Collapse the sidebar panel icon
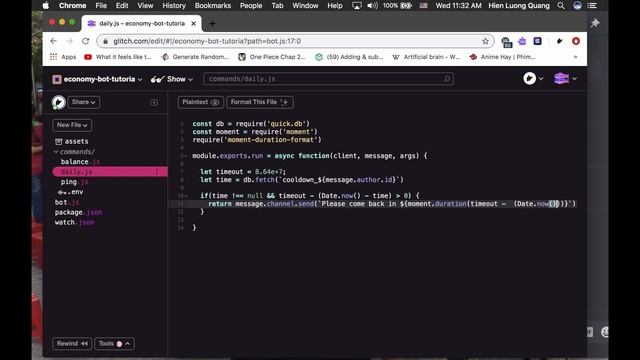This screenshot has width=640, height=360. point(154,102)
